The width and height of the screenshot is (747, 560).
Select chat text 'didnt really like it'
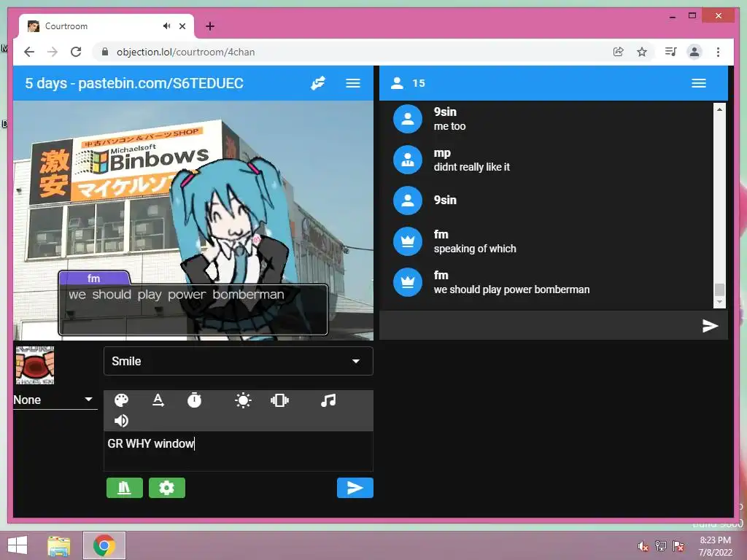click(472, 167)
